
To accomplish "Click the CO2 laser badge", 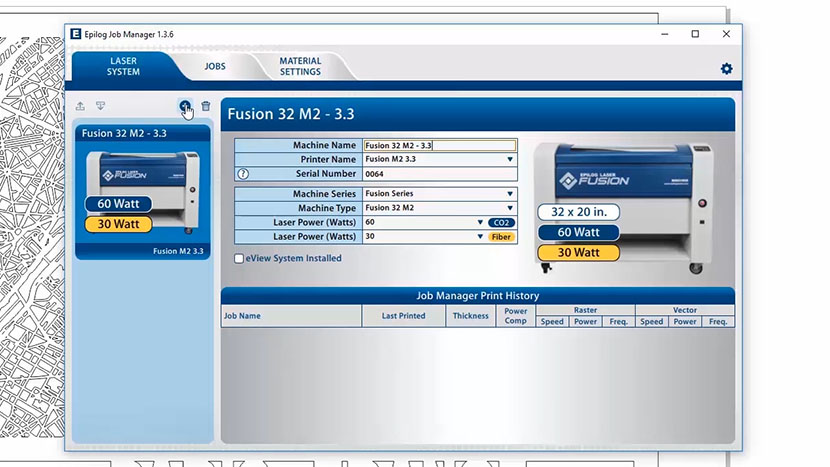I will click(501, 222).
